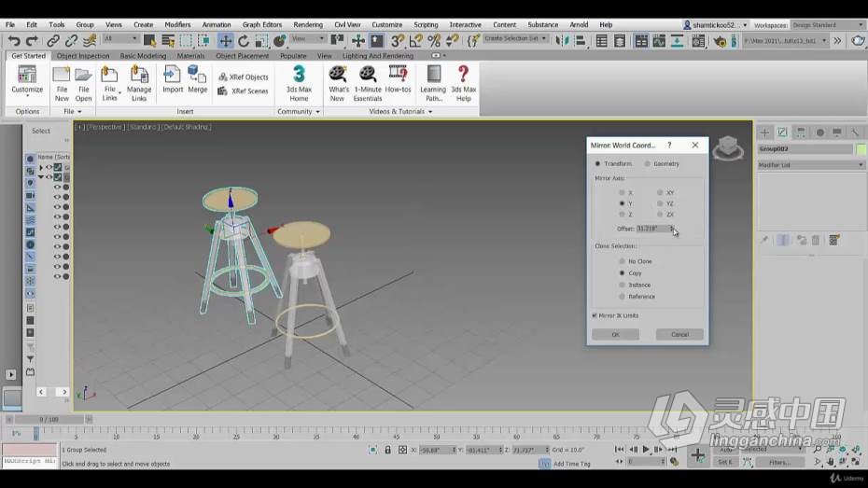The image size is (868, 488).
Task: Click the ViewCube in the viewport
Action: (x=727, y=147)
